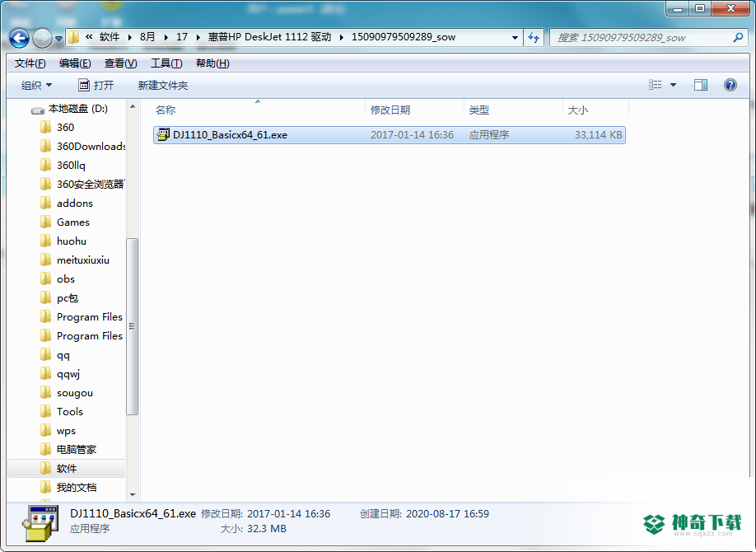Click the obs folder icon
The width and height of the screenshot is (756, 552).
pos(45,279)
